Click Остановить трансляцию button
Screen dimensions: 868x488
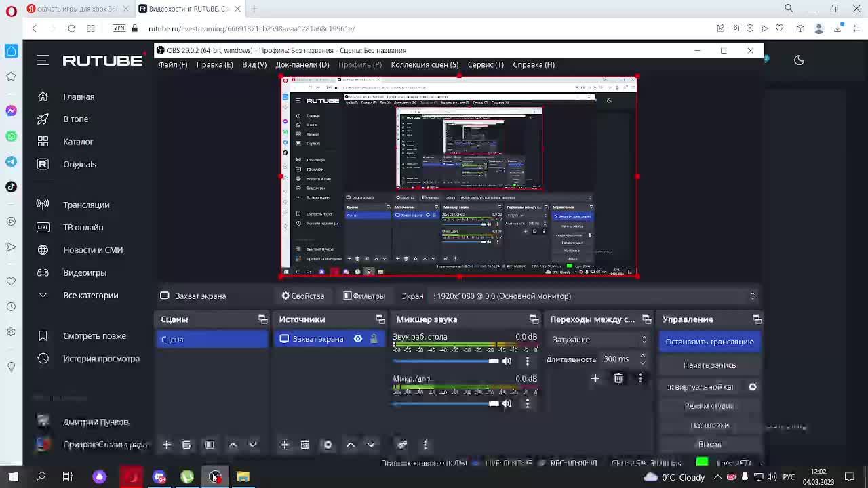tap(709, 342)
